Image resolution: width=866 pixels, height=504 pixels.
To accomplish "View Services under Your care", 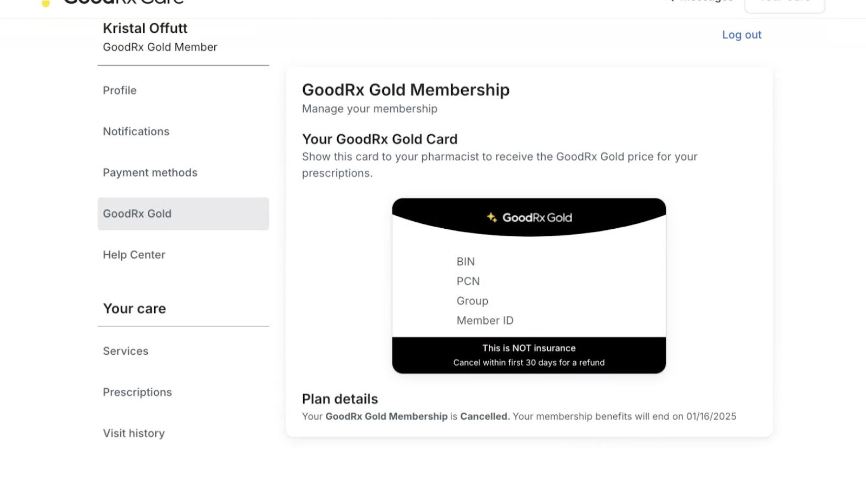I will pos(126,351).
